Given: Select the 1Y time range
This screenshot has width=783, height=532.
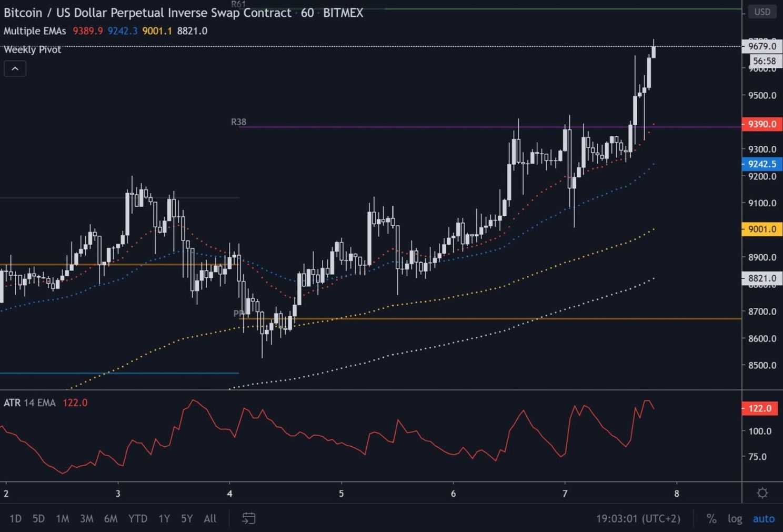Looking at the screenshot, I should pyautogui.click(x=164, y=519).
